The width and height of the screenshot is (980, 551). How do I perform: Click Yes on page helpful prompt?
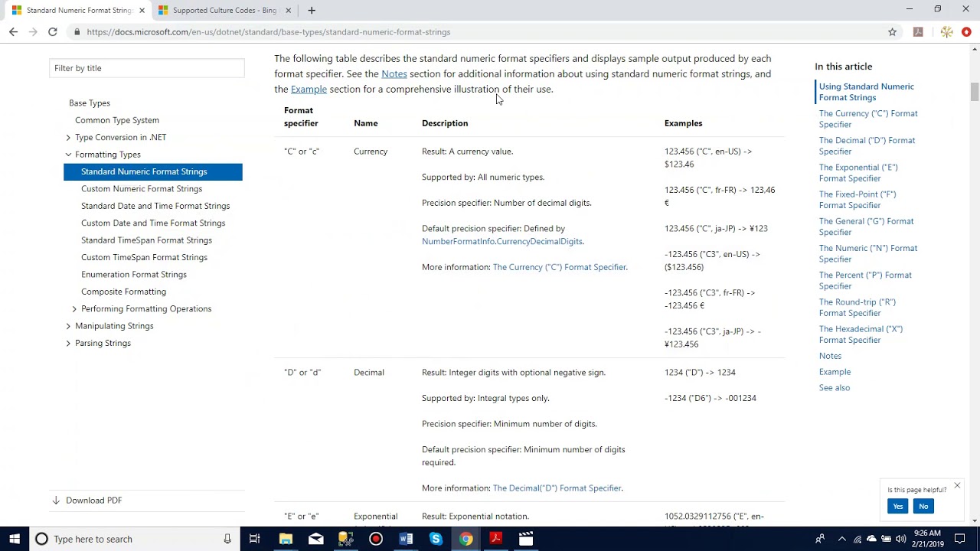tap(898, 506)
